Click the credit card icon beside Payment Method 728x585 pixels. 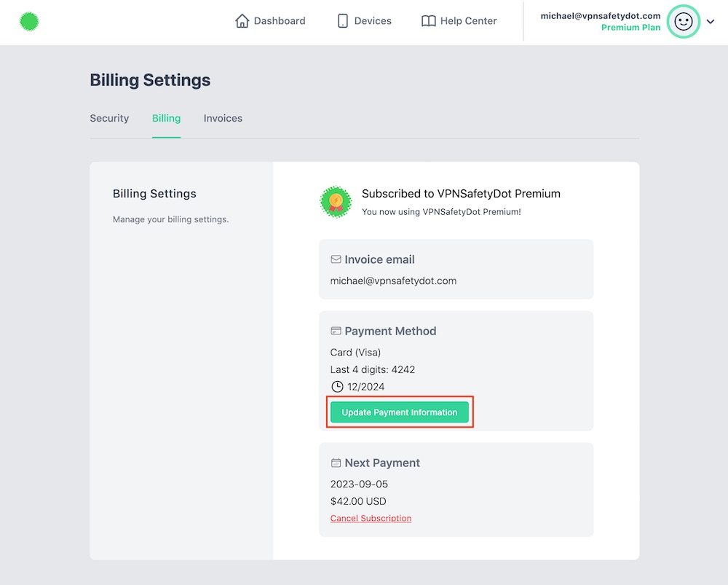(336, 331)
